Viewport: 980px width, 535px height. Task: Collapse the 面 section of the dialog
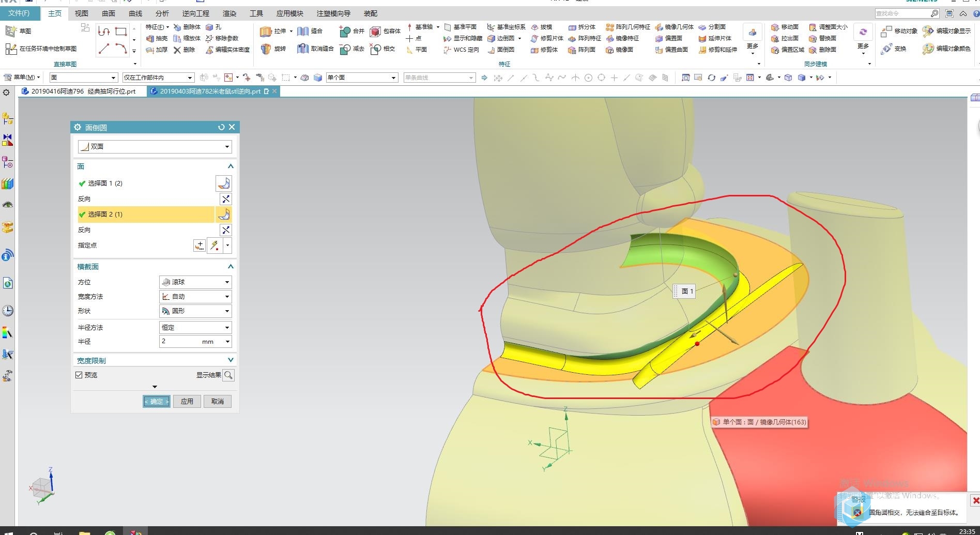click(x=231, y=166)
